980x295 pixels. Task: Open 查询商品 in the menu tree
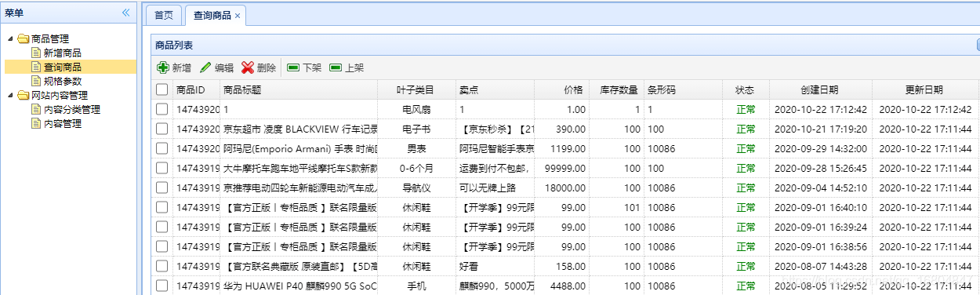pos(63,67)
